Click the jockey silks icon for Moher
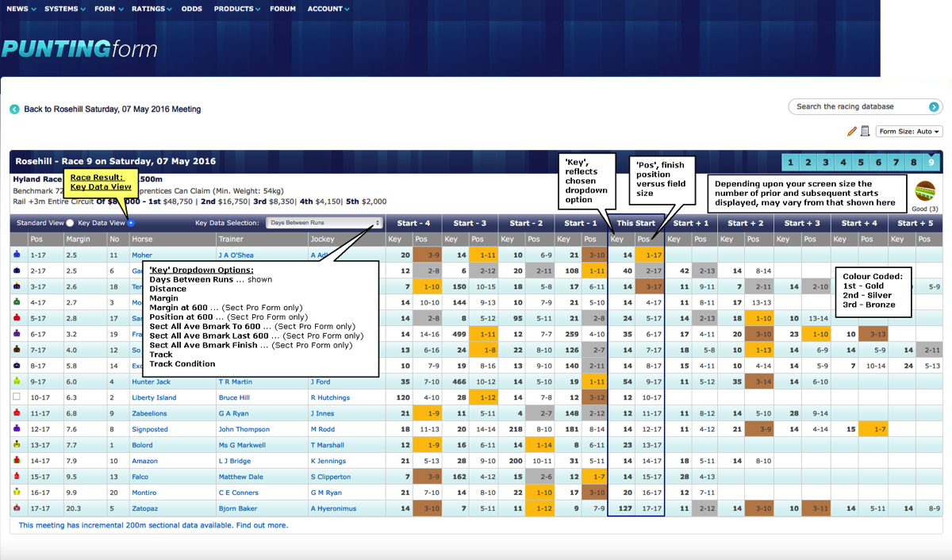 pyautogui.click(x=17, y=255)
